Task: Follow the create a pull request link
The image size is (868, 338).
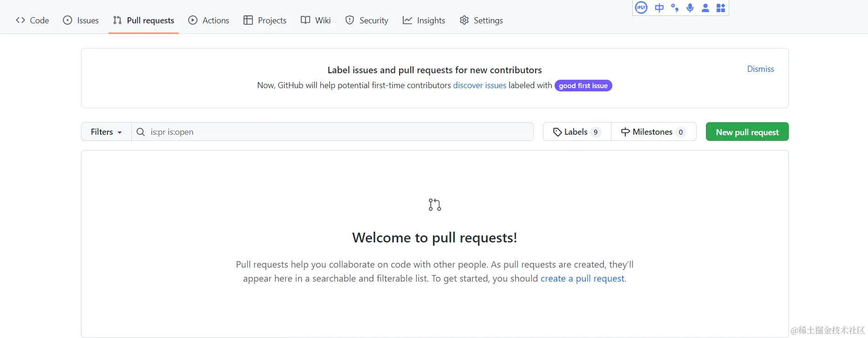Action: (582, 278)
